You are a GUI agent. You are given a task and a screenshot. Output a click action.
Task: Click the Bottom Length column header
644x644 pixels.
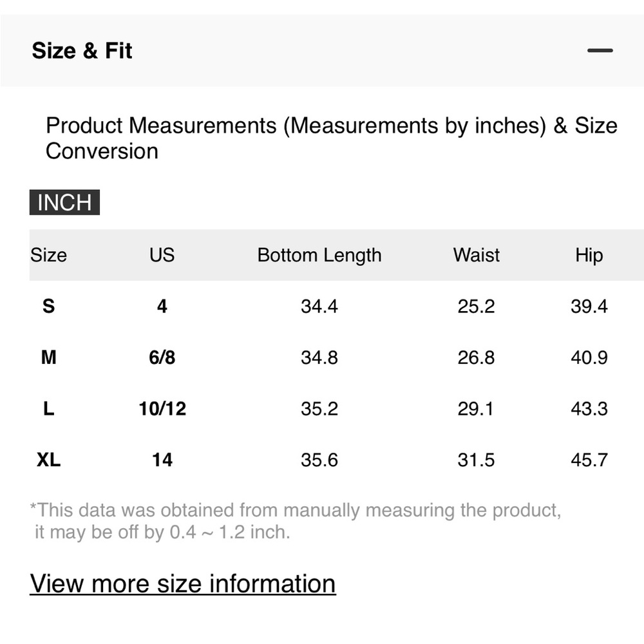click(x=319, y=255)
